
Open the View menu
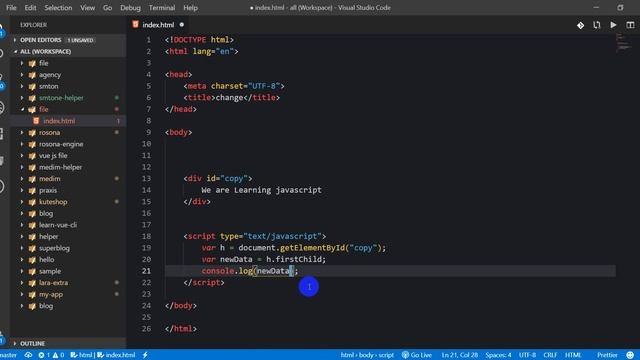pos(87,8)
